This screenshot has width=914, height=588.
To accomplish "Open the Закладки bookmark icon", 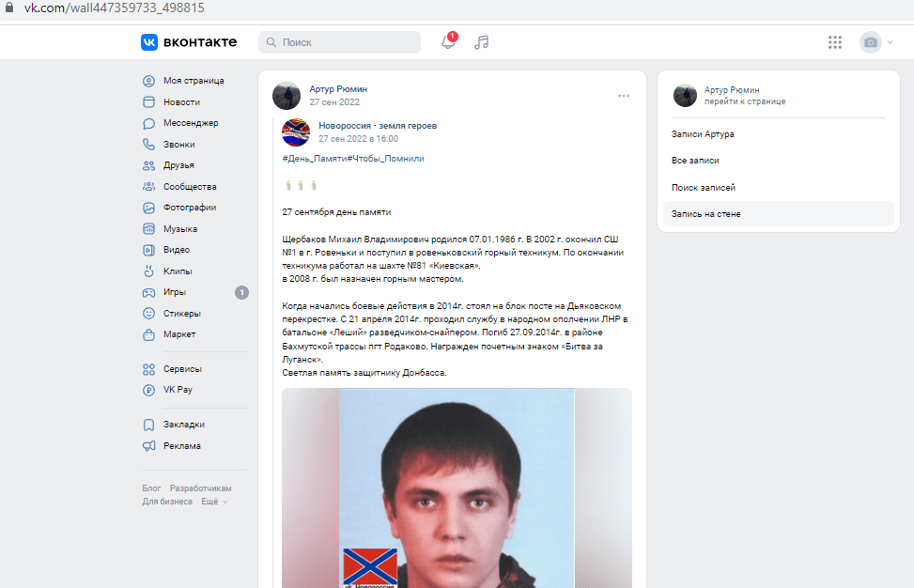I will point(148,425).
